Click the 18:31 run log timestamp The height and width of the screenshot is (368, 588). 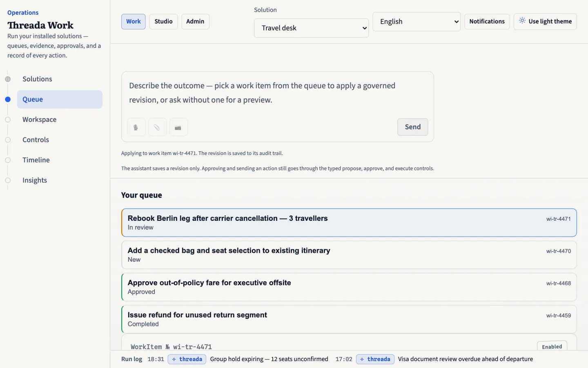point(156,359)
